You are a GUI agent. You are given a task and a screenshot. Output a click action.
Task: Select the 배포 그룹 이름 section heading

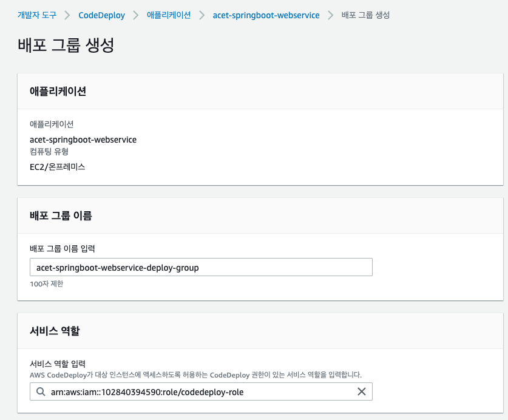(x=61, y=215)
